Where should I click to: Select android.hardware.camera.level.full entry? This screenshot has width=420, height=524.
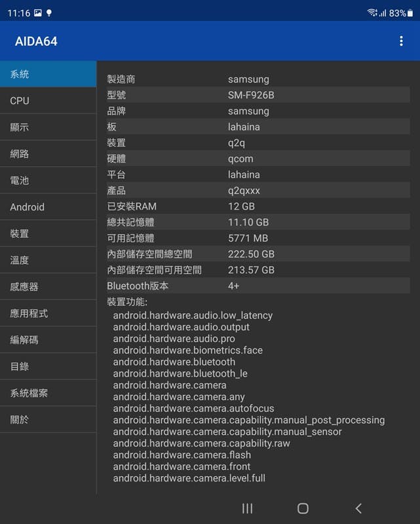(189, 478)
